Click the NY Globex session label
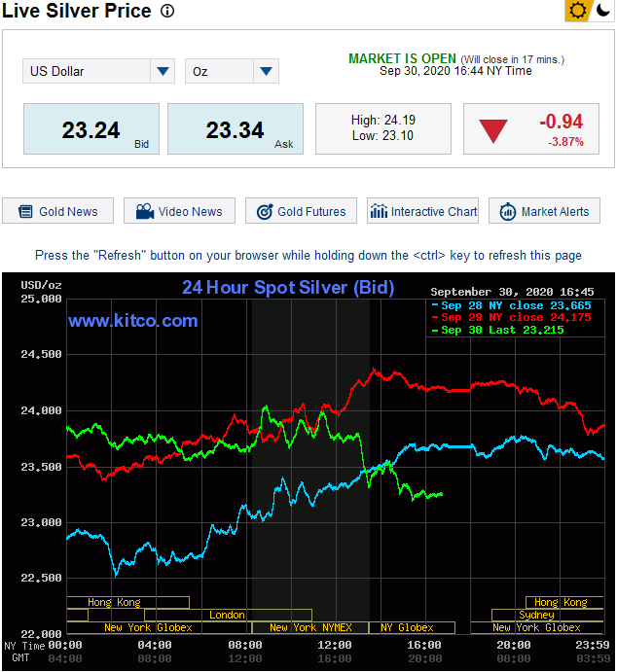The height and width of the screenshot is (672, 617). click(408, 627)
